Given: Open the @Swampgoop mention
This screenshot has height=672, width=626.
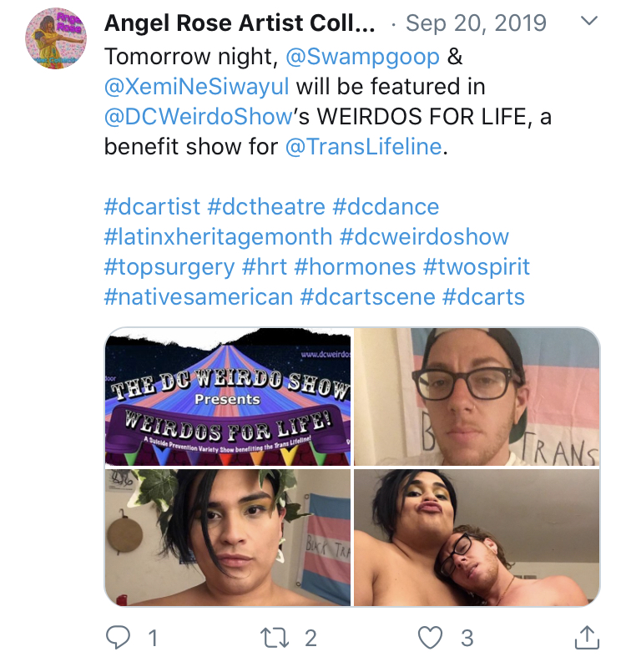Looking at the screenshot, I should point(362,57).
